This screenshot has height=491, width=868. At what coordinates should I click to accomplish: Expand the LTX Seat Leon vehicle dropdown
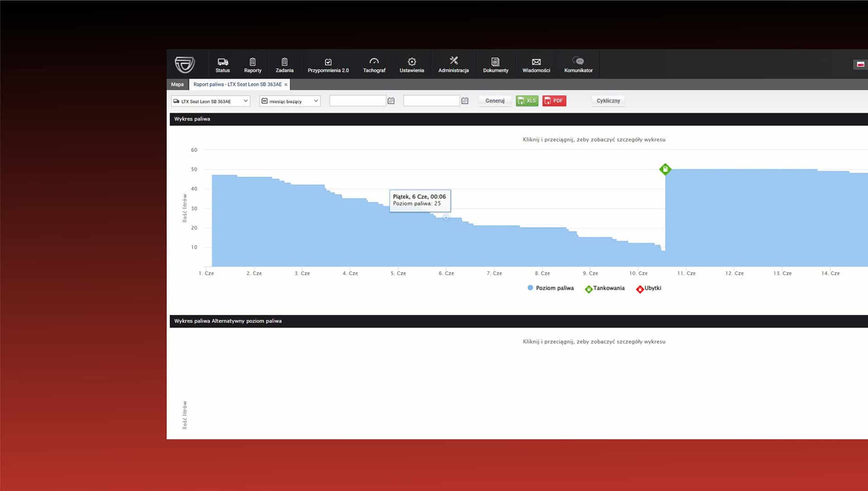(x=211, y=101)
